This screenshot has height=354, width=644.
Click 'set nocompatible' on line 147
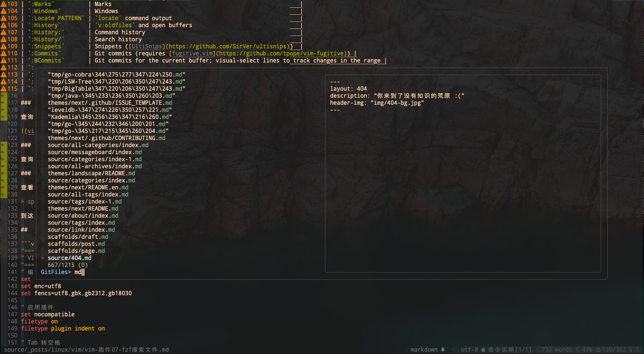point(48,314)
